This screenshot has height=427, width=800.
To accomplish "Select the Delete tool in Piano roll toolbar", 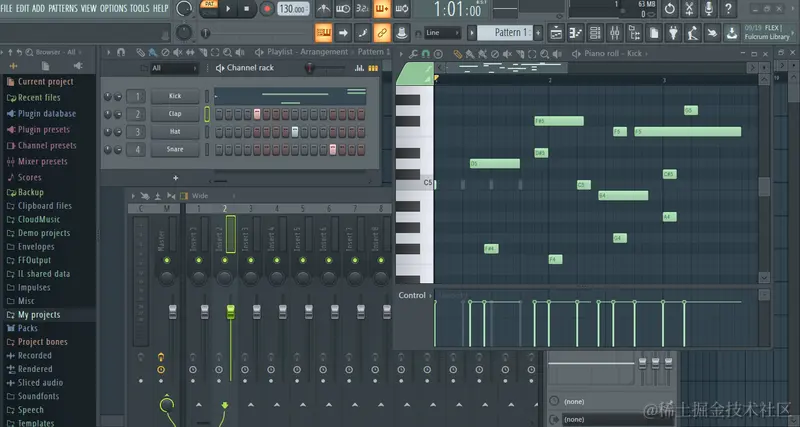I will (x=495, y=54).
